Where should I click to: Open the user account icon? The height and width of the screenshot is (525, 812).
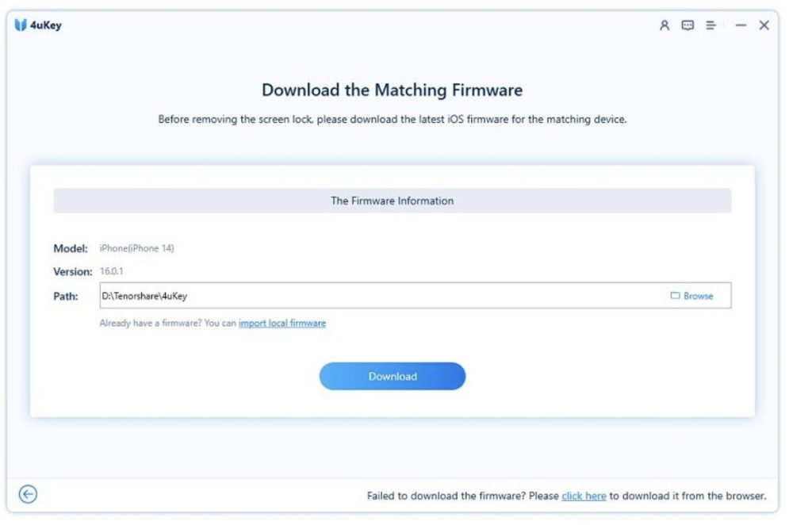[x=665, y=25]
